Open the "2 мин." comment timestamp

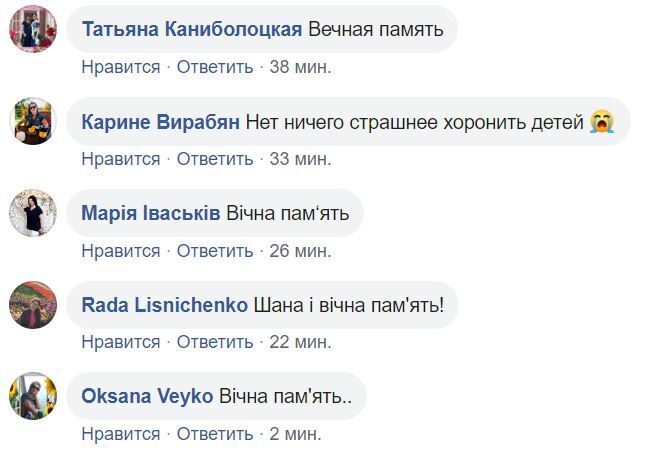(295, 434)
